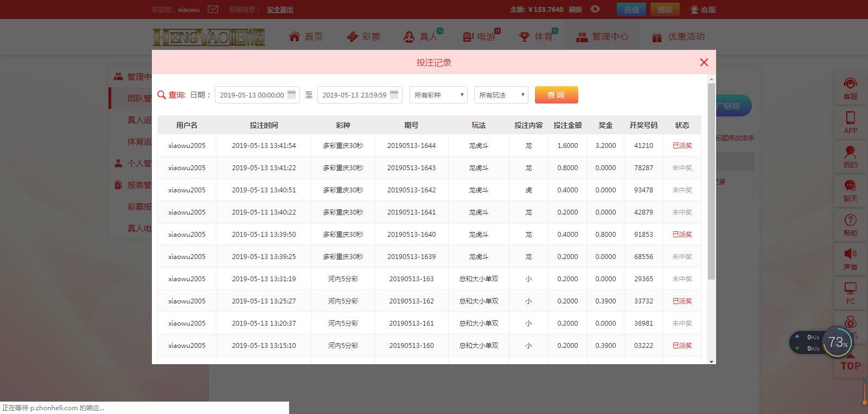Image resolution: width=868 pixels, height=414 pixels.
Task: Click the help question mark icon
Action: pos(850,221)
